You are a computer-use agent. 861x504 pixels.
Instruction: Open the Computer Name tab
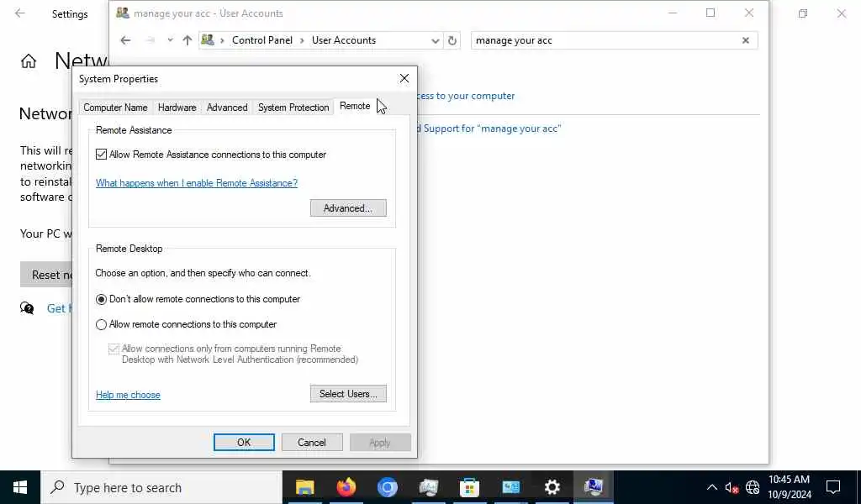coord(115,108)
